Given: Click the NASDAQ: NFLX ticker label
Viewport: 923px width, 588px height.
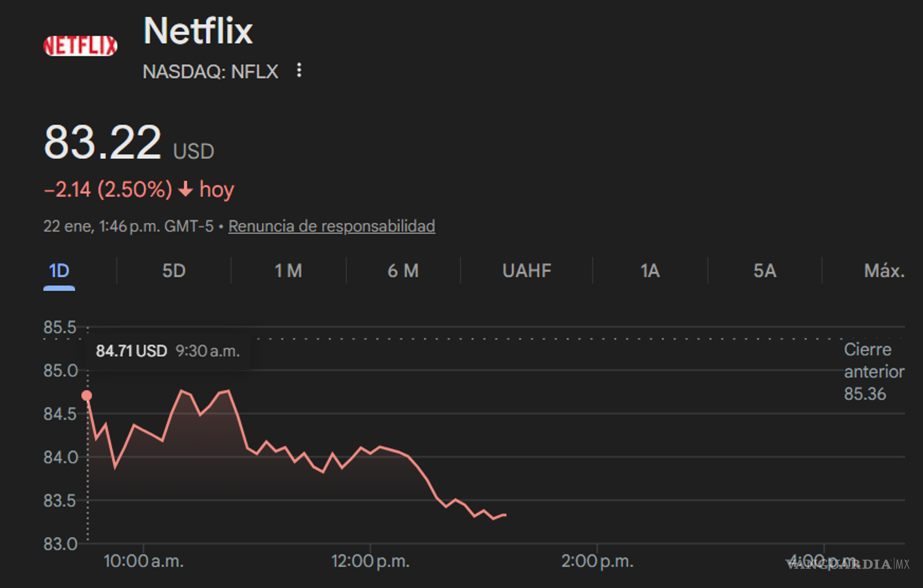Looking at the screenshot, I should tap(211, 72).
